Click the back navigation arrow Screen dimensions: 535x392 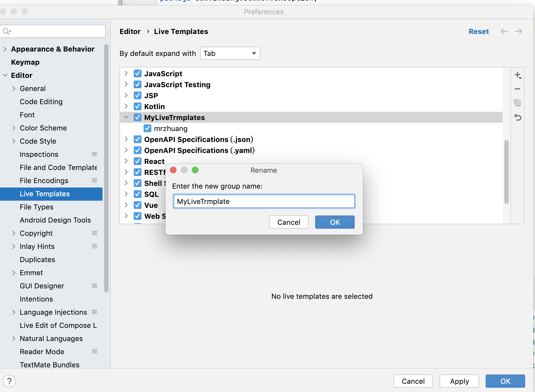[504, 32]
